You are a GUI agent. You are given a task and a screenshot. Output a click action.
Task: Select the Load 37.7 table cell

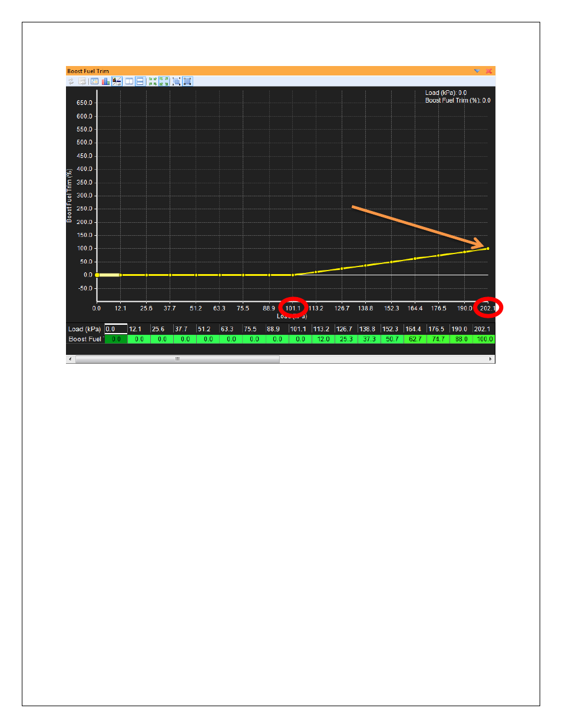[185, 329]
